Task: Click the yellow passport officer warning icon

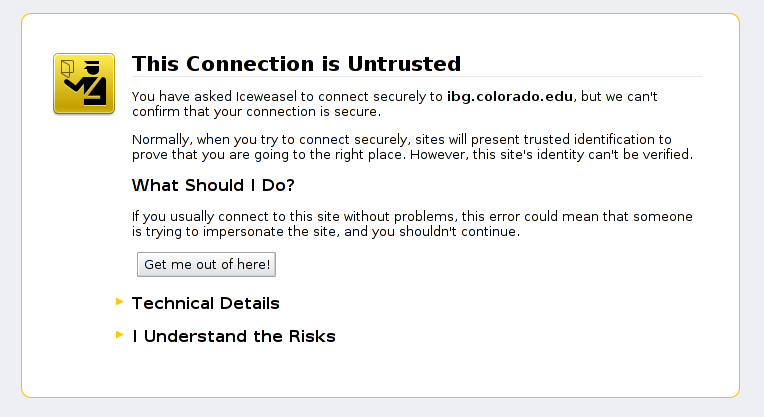Action: pyautogui.click(x=84, y=84)
